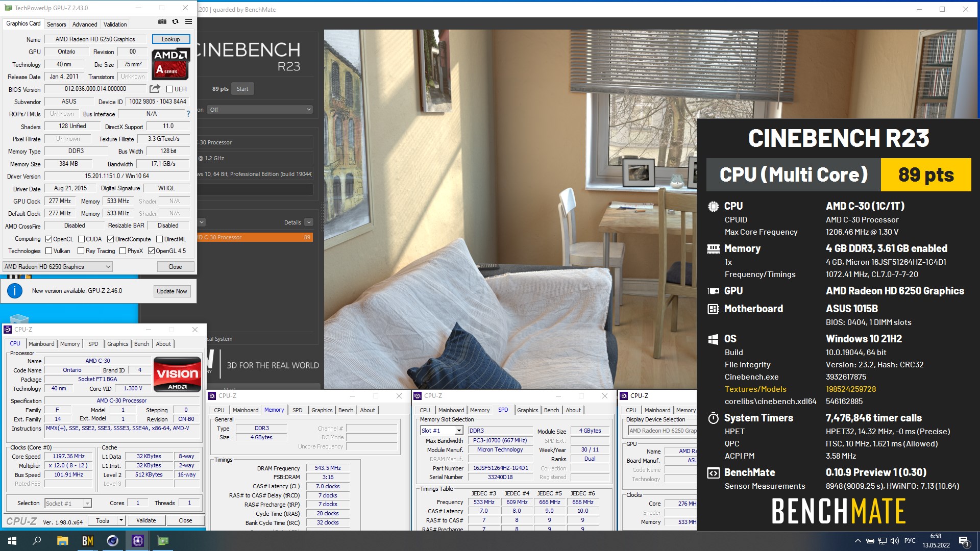Show hidden tray icons chevron

[x=857, y=541]
